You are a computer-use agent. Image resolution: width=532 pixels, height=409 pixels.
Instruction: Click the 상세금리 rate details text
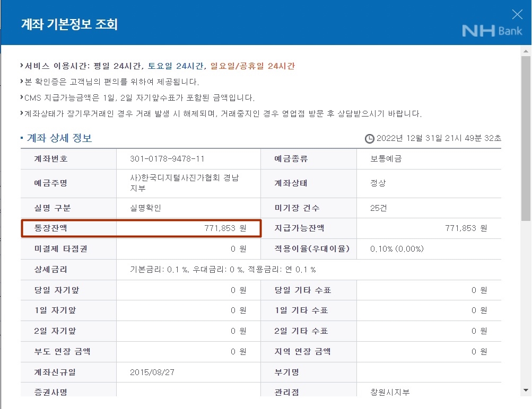(223, 270)
